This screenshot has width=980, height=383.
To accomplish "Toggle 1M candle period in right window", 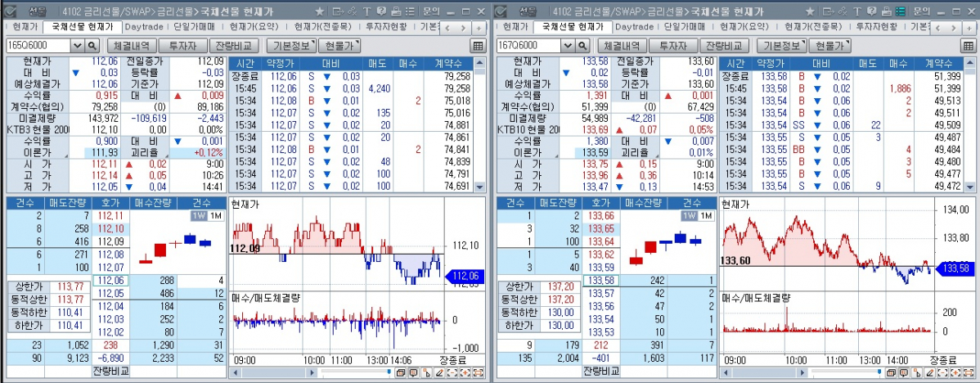I will [x=706, y=215].
